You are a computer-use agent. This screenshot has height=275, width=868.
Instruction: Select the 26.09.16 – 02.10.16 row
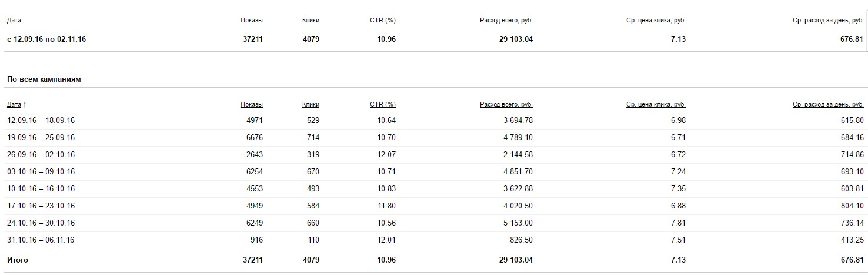coord(436,155)
